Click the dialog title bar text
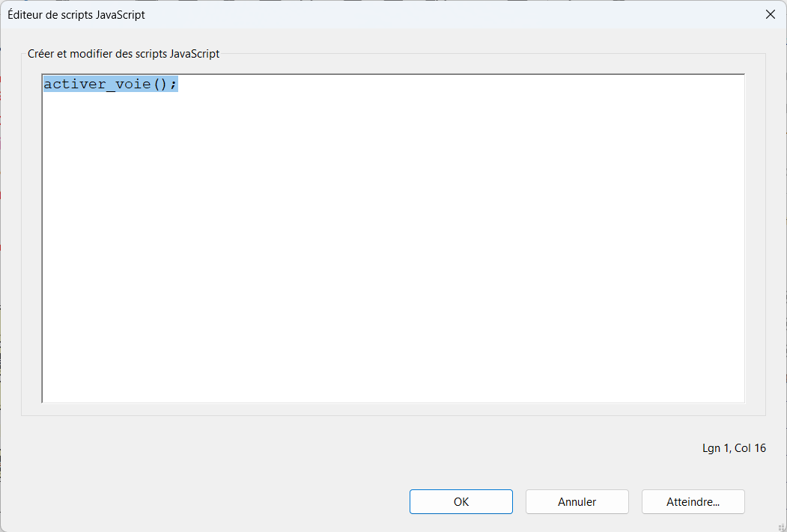Viewport: 787px width, 532px height. tap(76, 14)
